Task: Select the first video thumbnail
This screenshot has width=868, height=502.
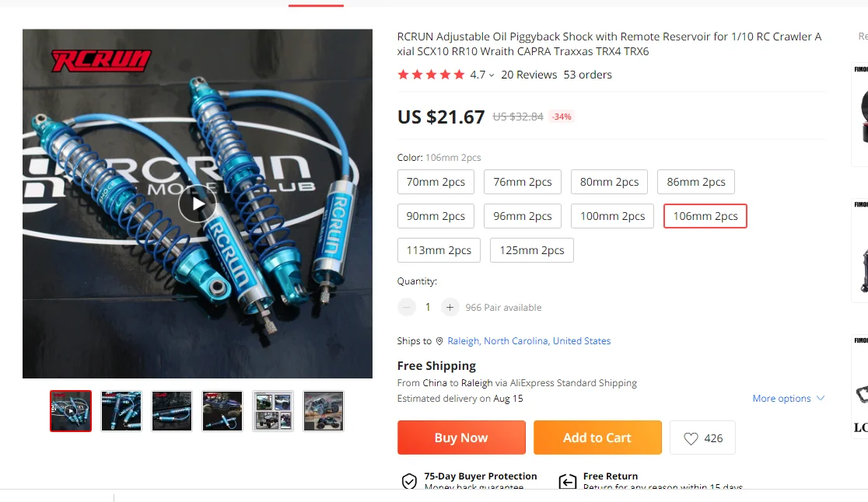Action: [x=71, y=411]
